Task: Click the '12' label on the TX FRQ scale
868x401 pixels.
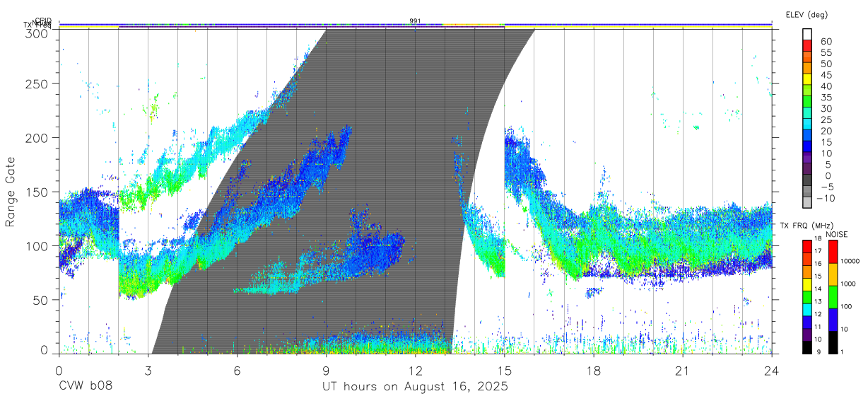Action: pyautogui.click(x=816, y=314)
